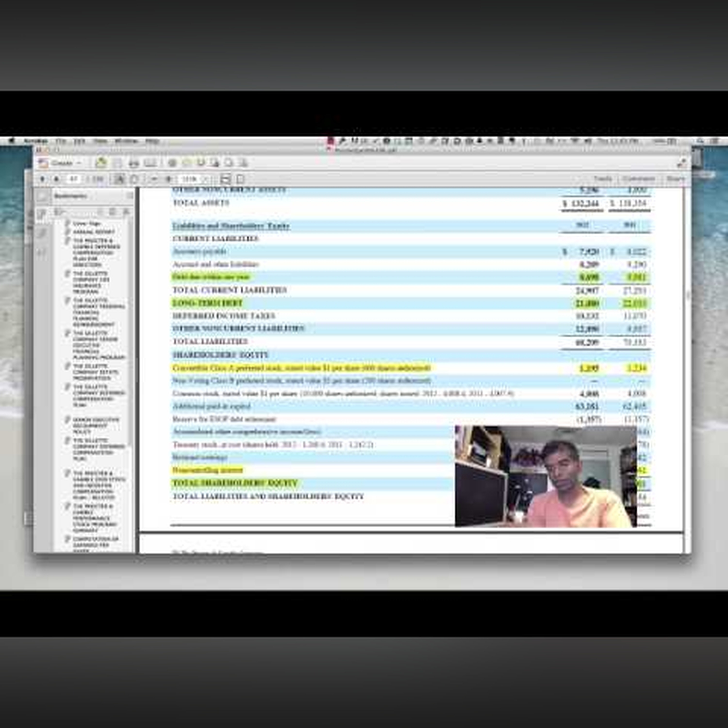Click the 'DEFERRED INCOME TAXES' line
This screenshot has width=728, height=728.
tap(224, 316)
